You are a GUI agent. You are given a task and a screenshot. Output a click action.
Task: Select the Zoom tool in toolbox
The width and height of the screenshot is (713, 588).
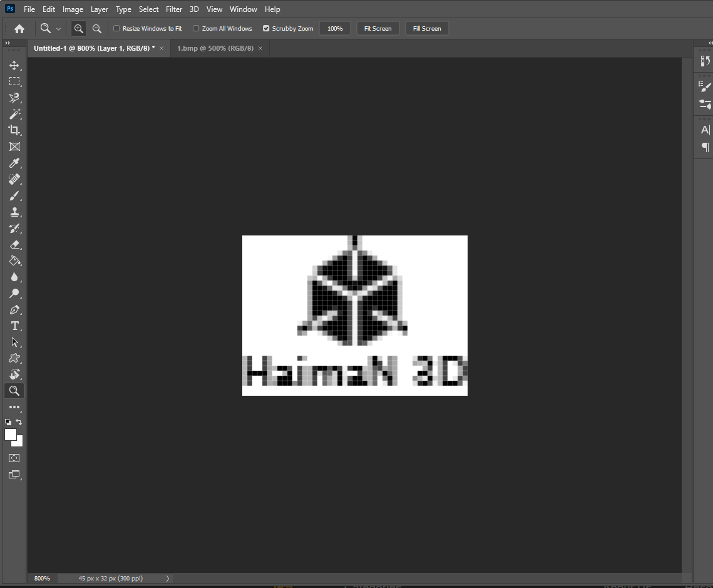click(14, 391)
